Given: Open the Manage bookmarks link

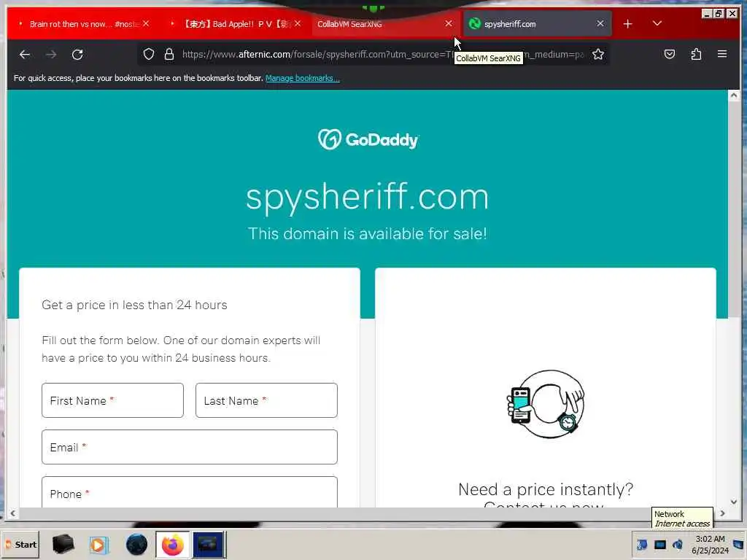Looking at the screenshot, I should tap(303, 78).
